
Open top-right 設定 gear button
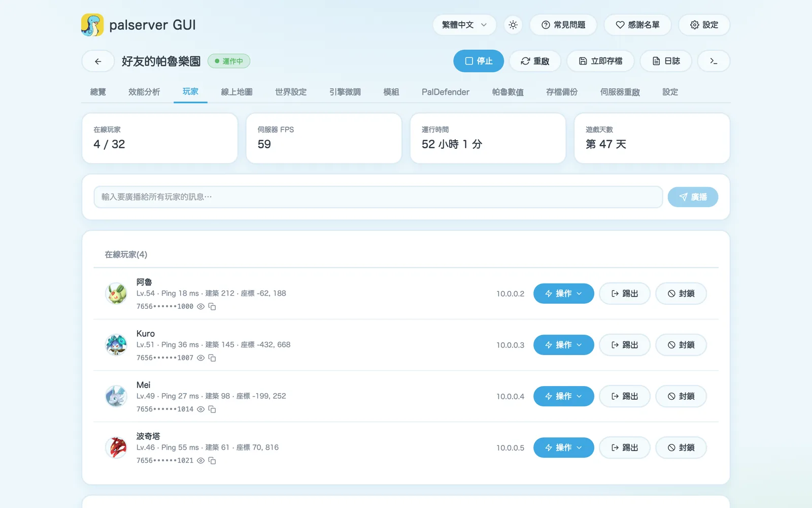click(704, 25)
